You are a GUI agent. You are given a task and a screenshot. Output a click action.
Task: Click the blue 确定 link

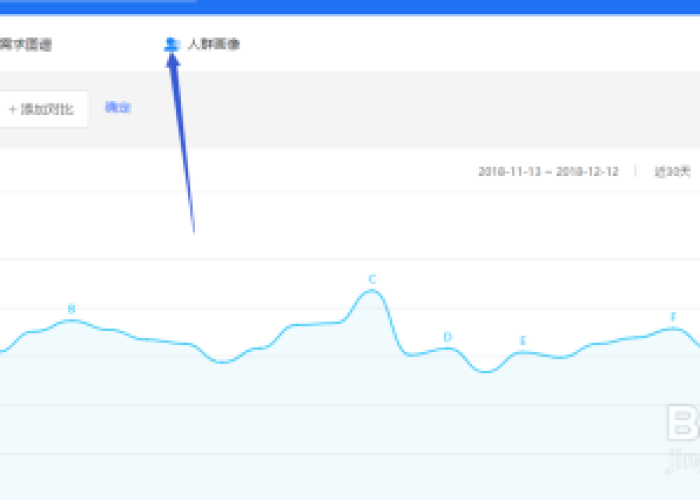tap(118, 107)
